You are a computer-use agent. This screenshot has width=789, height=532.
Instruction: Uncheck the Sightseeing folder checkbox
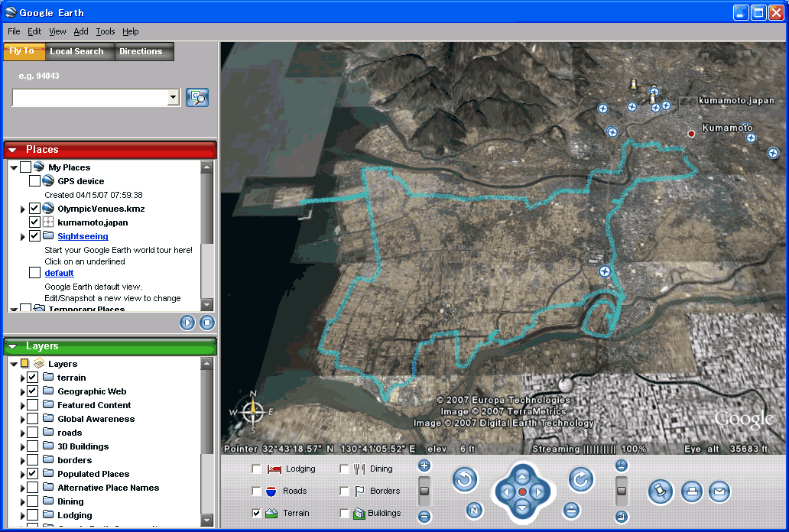click(34, 235)
